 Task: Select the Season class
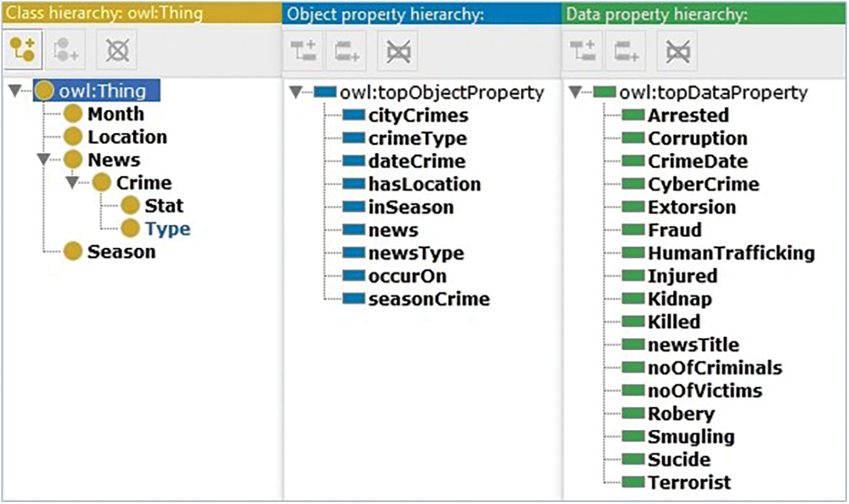(121, 252)
